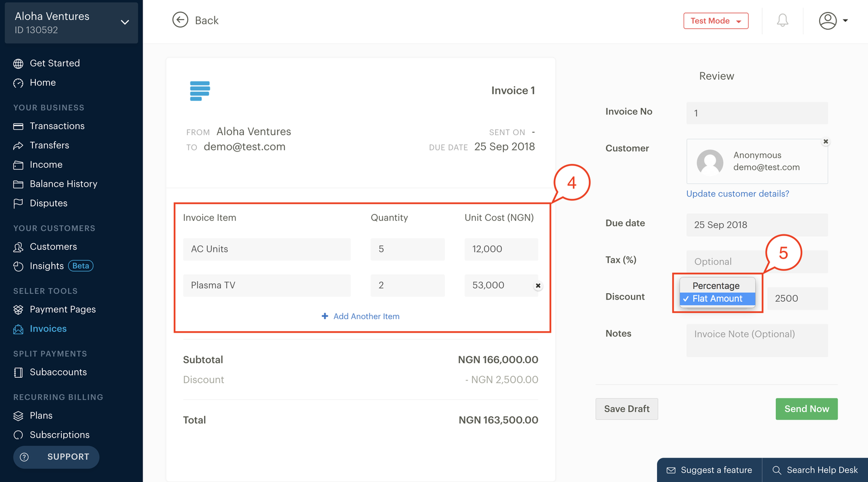Click the Balance History folder icon
Image resolution: width=868 pixels, height=482 pixels.
pos(18,185)
